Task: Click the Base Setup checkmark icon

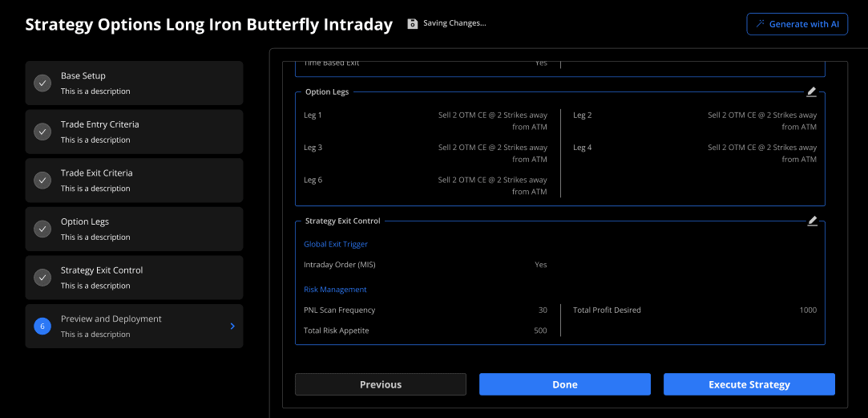Action: pyautogui.click(x=42, y=83)
